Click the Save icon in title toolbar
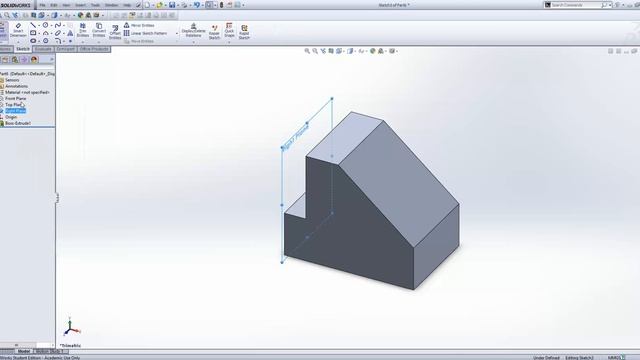This screenshot has height=360, width=640. point(172,5)
